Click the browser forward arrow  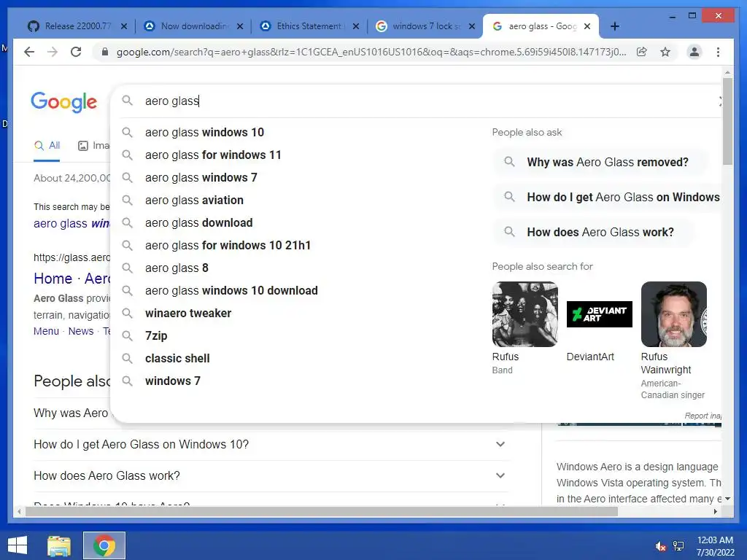[53, 52]
